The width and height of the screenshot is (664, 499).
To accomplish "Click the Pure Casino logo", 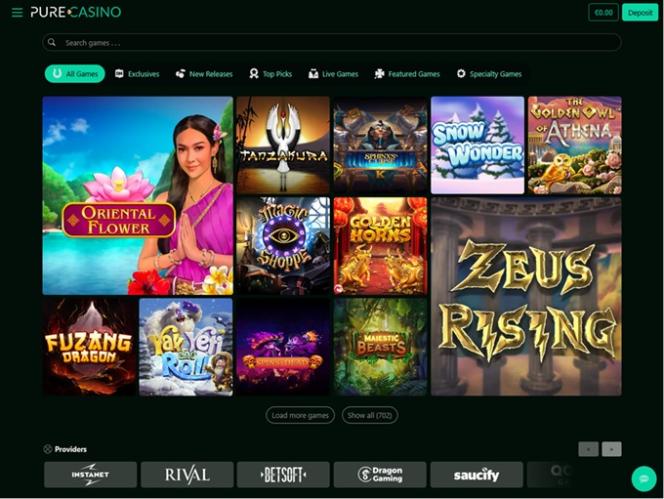I will [75, 12].
